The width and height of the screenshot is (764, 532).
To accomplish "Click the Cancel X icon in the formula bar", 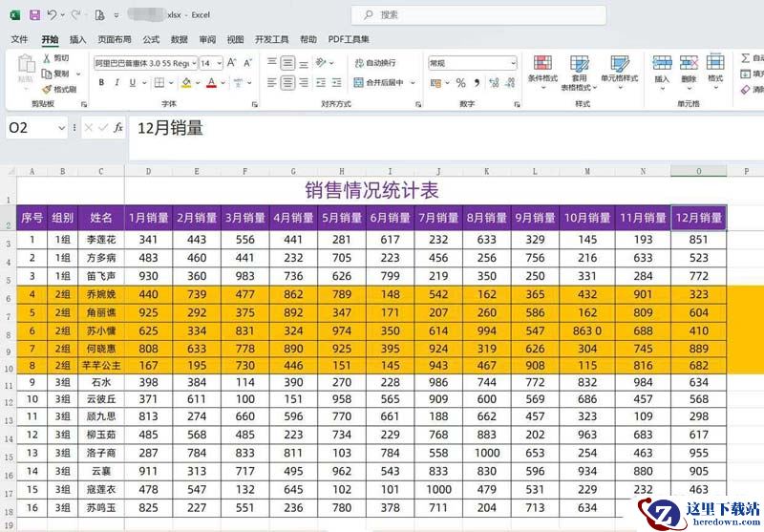I will pyautogui.click(x=89, y=128).
